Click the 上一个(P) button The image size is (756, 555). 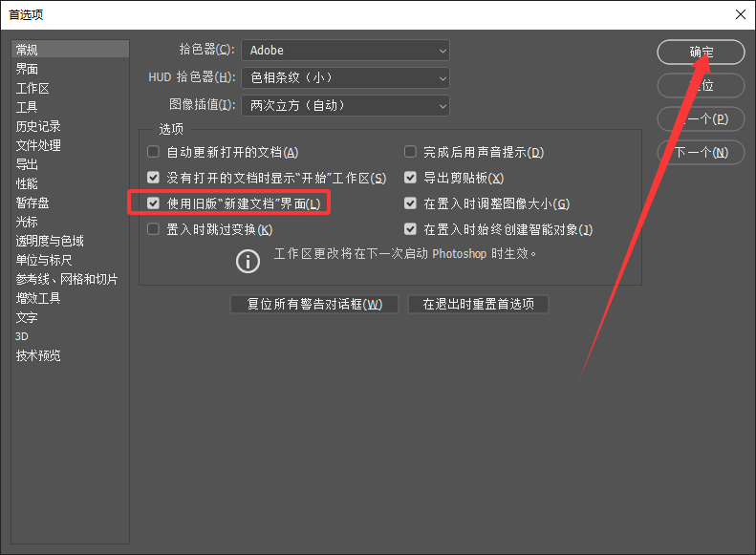pos(701,119)
